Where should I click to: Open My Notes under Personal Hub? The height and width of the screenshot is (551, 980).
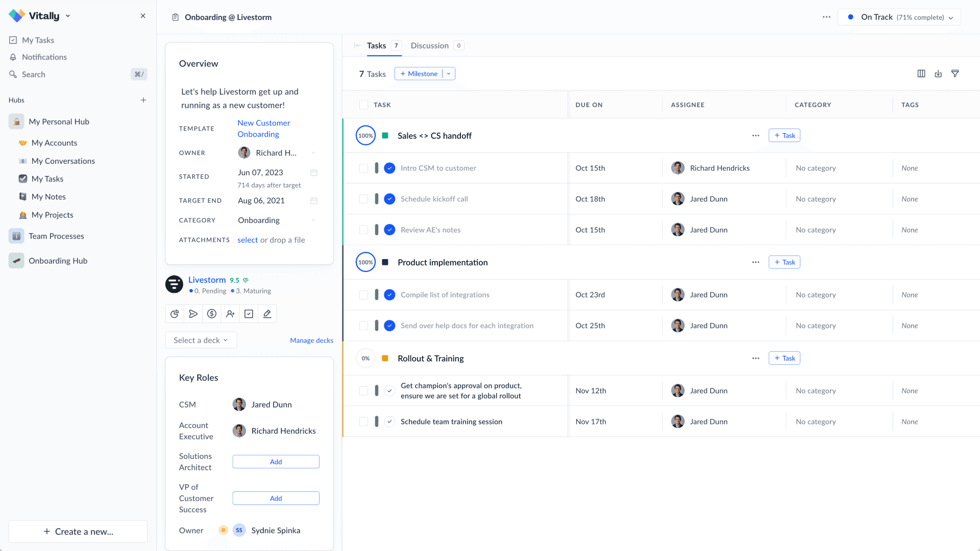point(42,196)
